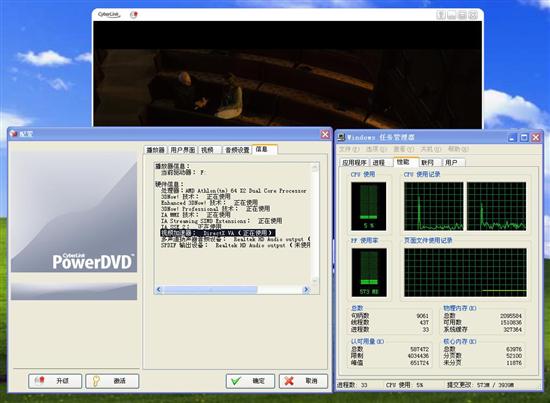This screenshot has height=403, width=550.
Task: Click the configuration dialog title bar icon
Action: (x=14, y=134)
